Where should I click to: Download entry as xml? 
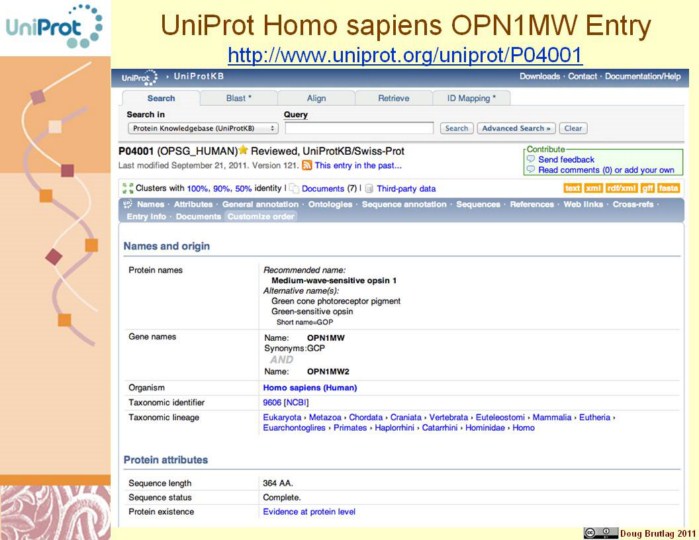click(593, 188)
